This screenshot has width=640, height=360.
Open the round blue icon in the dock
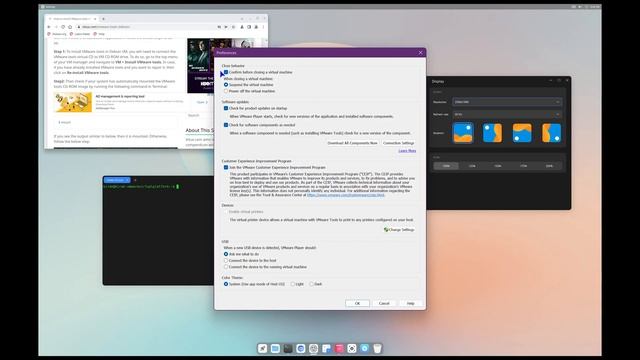tap(364, 348)
